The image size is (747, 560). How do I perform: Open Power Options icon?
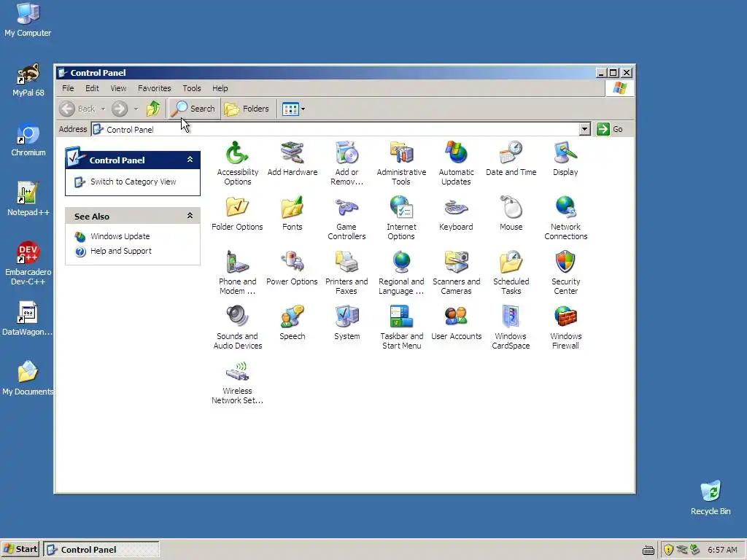292,268
